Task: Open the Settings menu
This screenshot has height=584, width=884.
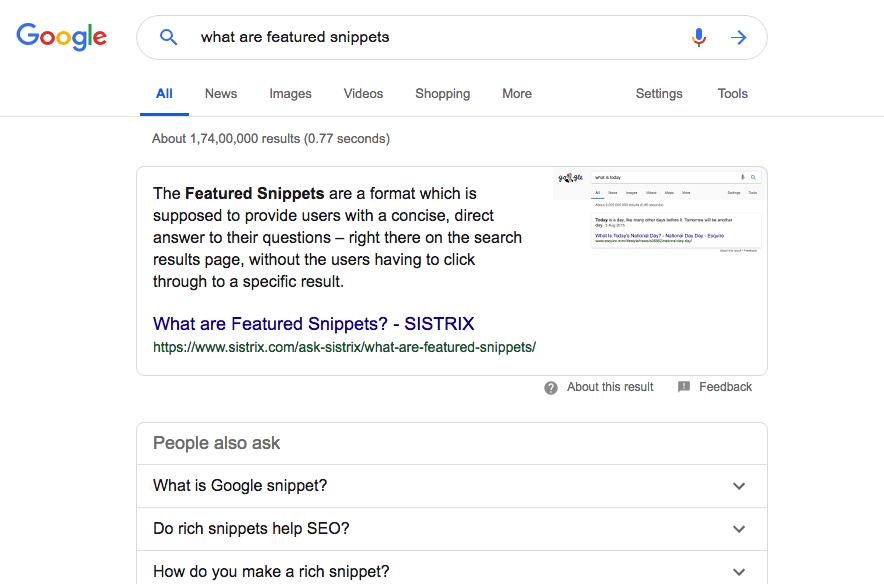Action: (659, 94)
